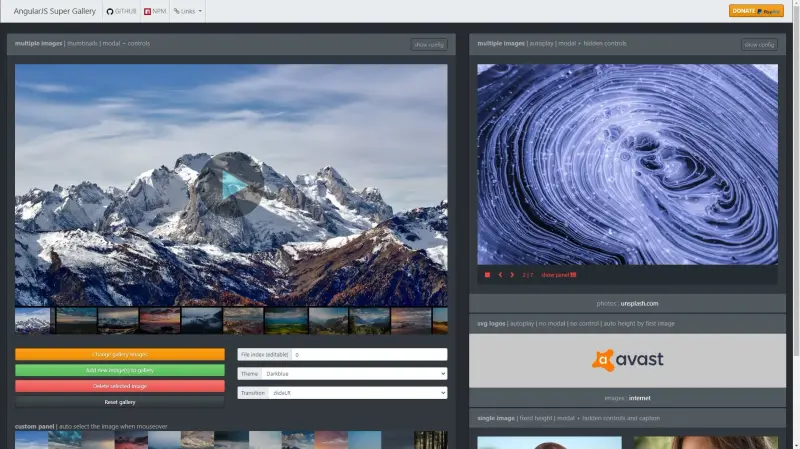Click the blue swirl autoplay gallery image
The height and width of the screenshot is (449, 800).
(x=628, y=164)
